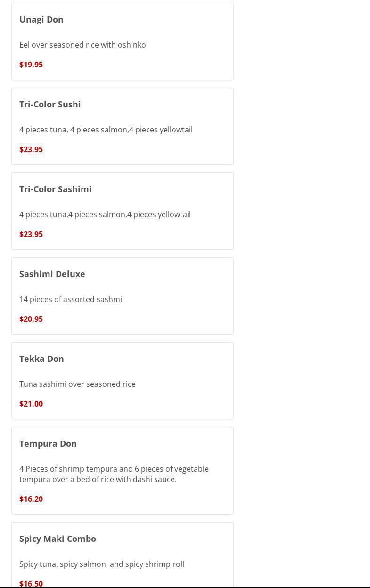Click the Tri-Color Sushi $23.95 price
Screen dimensions: 370x588
tap(31, 149)
